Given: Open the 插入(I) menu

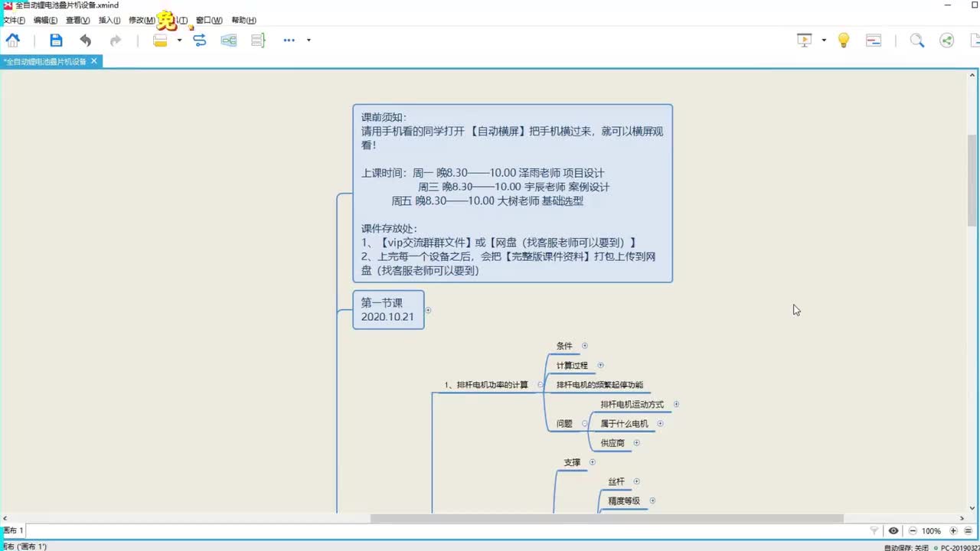Looking at the screenshot, I should pos(109,21).
